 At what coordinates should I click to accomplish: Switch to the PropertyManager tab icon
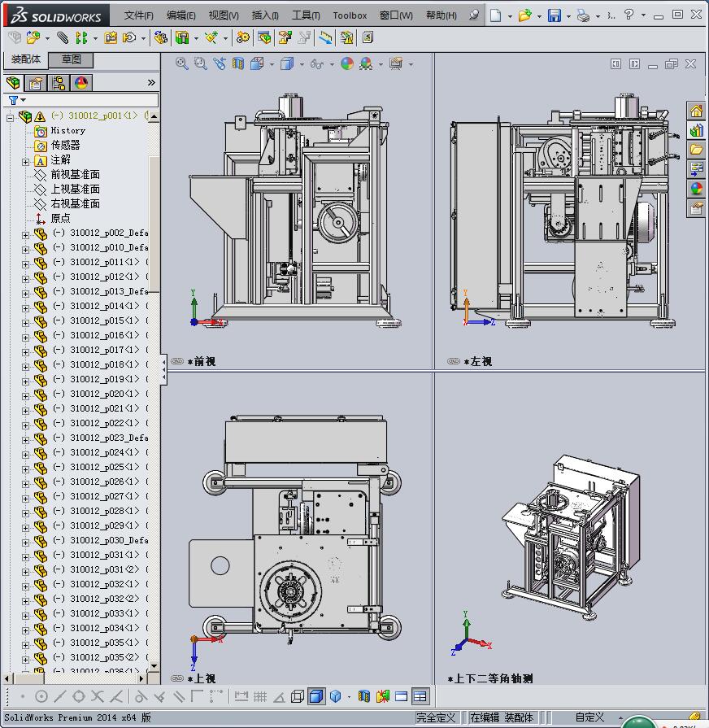point(36,83)
